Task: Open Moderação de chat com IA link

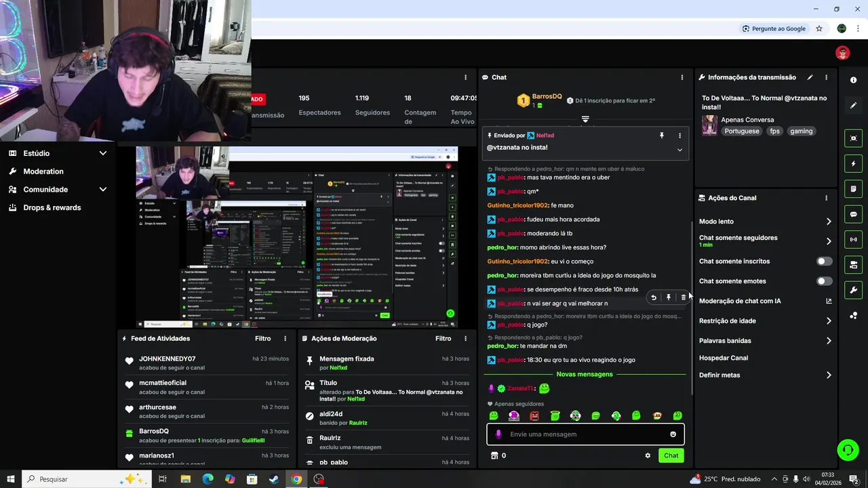Action: pyautogui.click(x=765, y=301)
